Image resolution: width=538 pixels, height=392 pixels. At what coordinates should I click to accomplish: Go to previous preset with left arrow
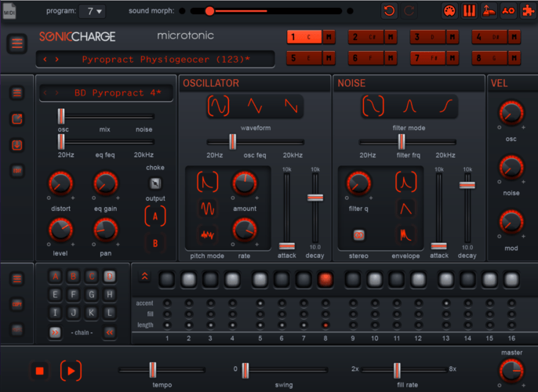coord(45,60)
